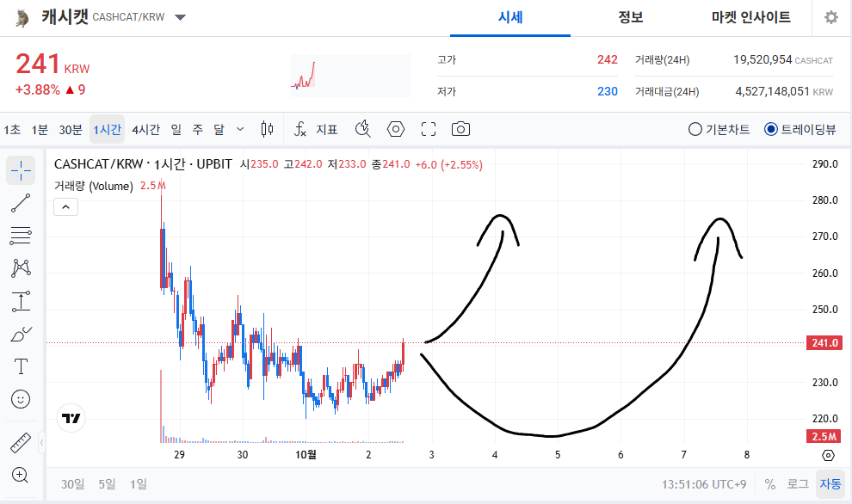The width and height of the screenshot is (852, 504).
Task: Enter fullscreen chart mode
Action: pyautogui.click(x=429, y=129)
